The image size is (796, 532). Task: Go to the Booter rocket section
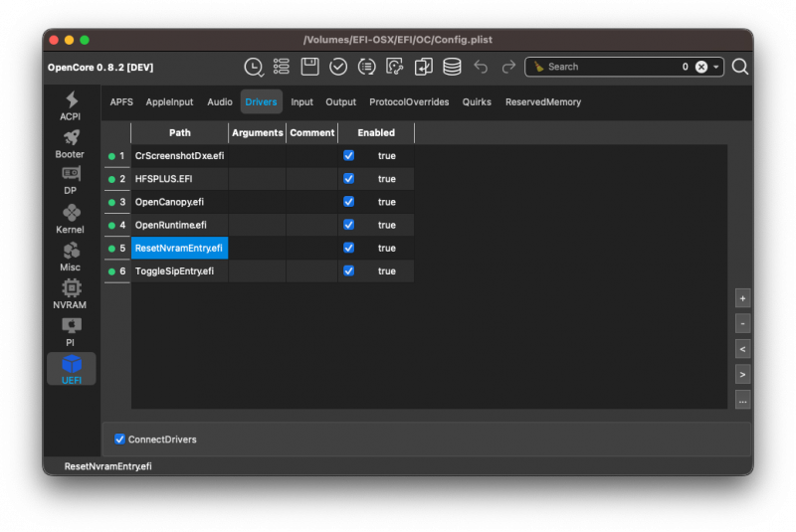coord(71,142)
